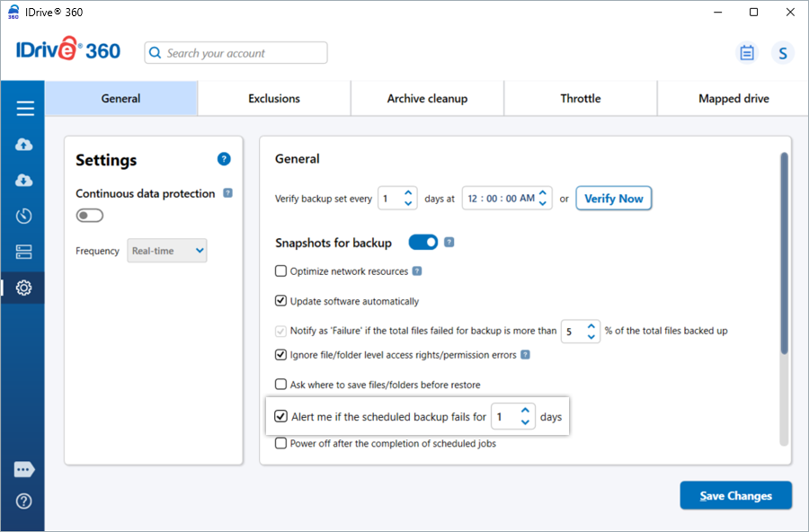This screenshot has height=532, width=809.
Task: Open the scheduler clock sidebar icon
Action: click(24, 216)
